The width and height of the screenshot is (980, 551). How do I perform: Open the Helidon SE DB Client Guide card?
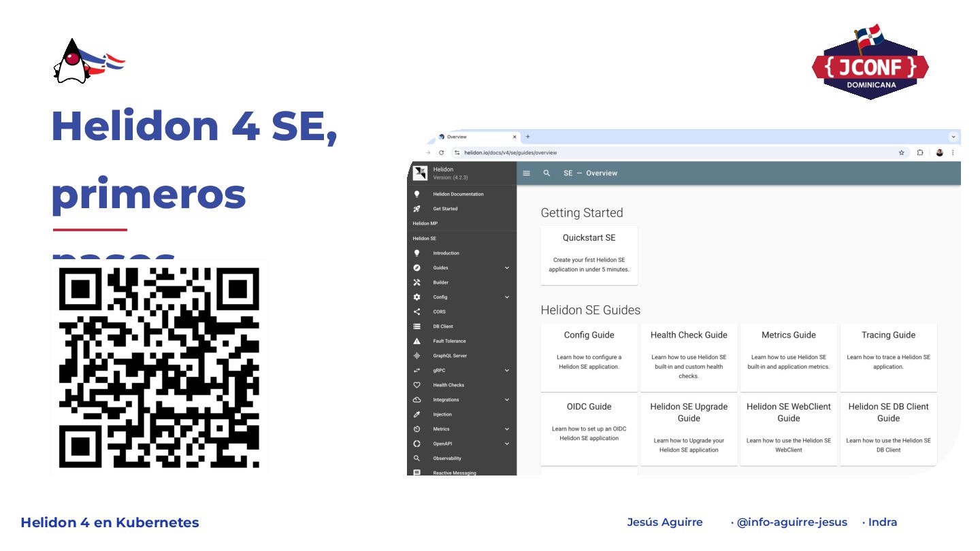pos(889,430)
